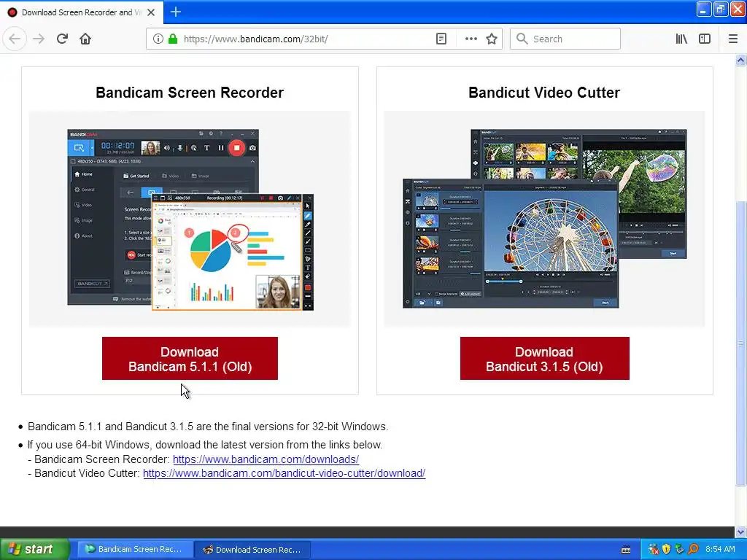The image size is (747, 560).
Task: Download Bandicut 3.1.5 (Old)
Action: tap(544, 359)
